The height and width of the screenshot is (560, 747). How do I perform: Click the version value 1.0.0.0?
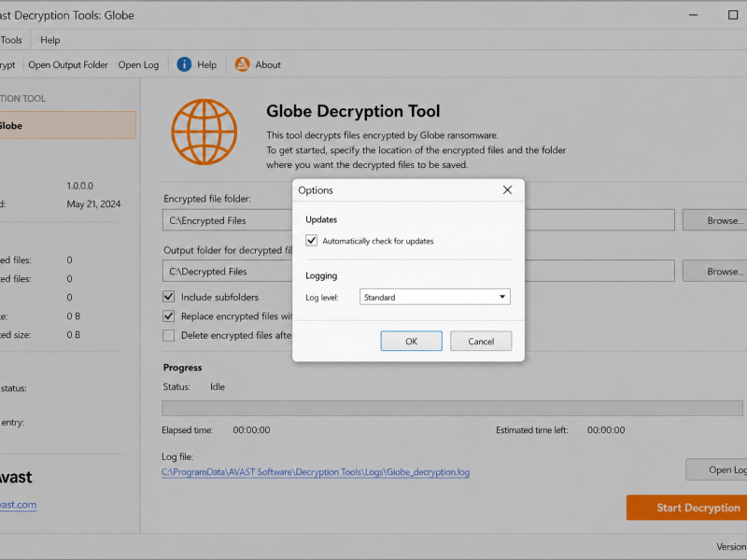pos(80,186)
